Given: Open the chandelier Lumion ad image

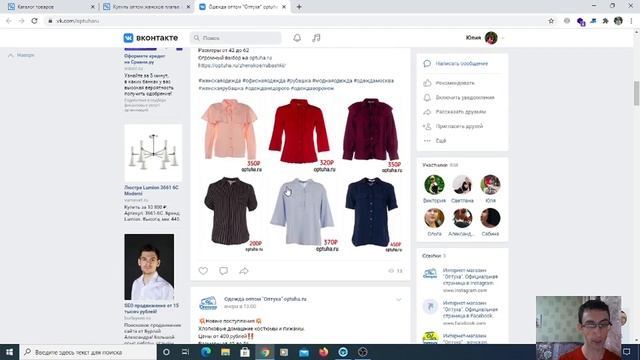Looking at the screenshot, I should pyautogui.click(x=153, y=153).
